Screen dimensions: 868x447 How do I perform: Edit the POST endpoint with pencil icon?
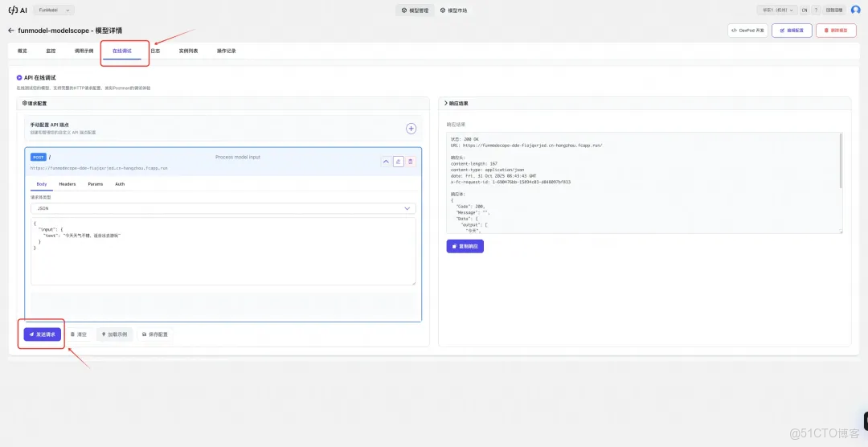(x=399, y=162)
